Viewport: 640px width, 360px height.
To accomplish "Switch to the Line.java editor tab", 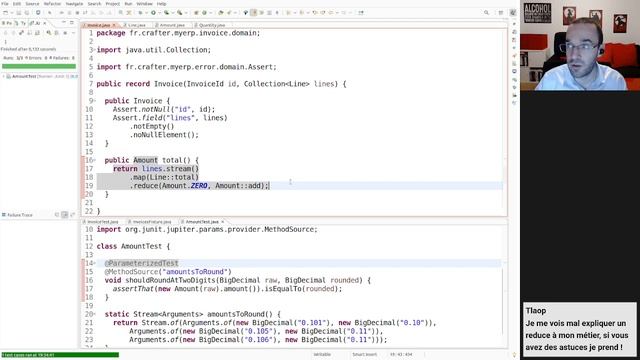I will 136,25.
